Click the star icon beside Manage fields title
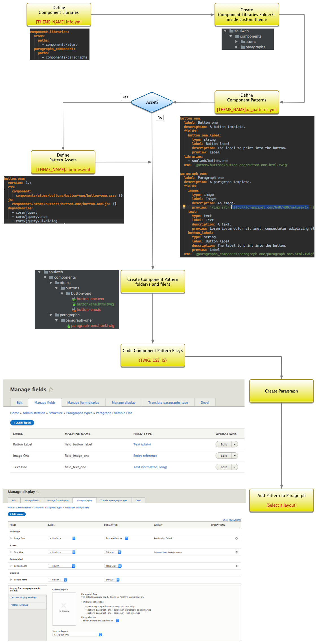Screen dimensions: 317x644 [51, 389]
